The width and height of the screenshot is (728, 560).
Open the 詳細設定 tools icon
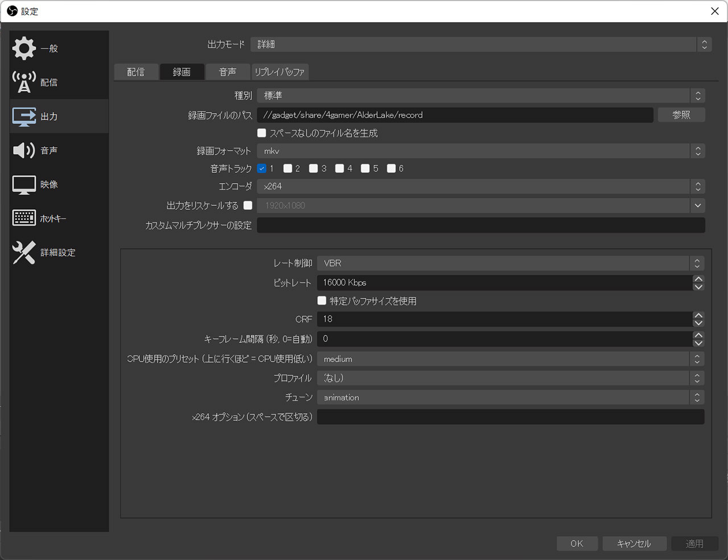pyautogui.click(x=24, y=252)
